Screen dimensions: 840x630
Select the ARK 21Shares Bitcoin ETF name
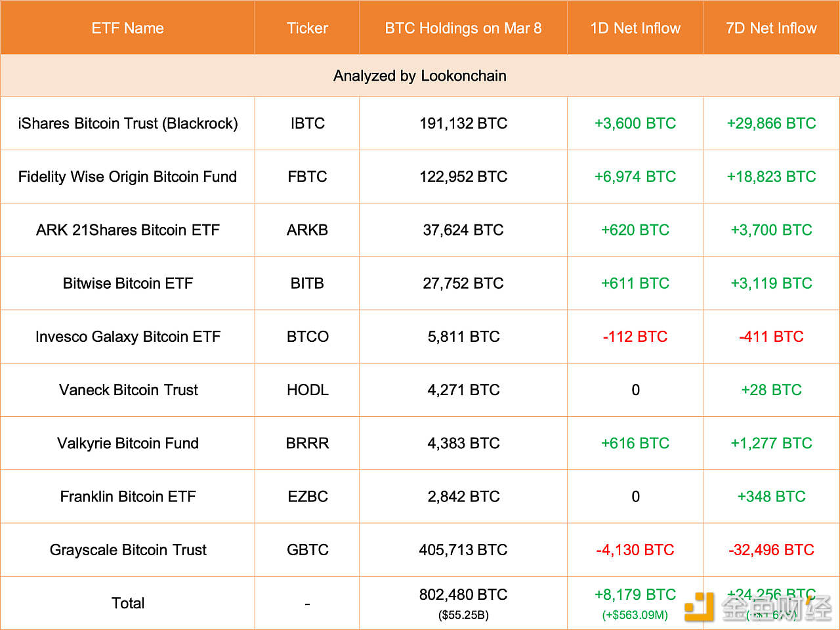coord(128,230)
